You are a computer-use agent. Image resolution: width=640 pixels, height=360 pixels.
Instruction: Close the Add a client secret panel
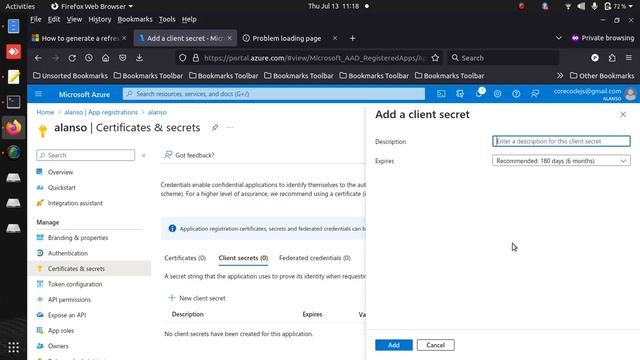click(x=623, y=115)
